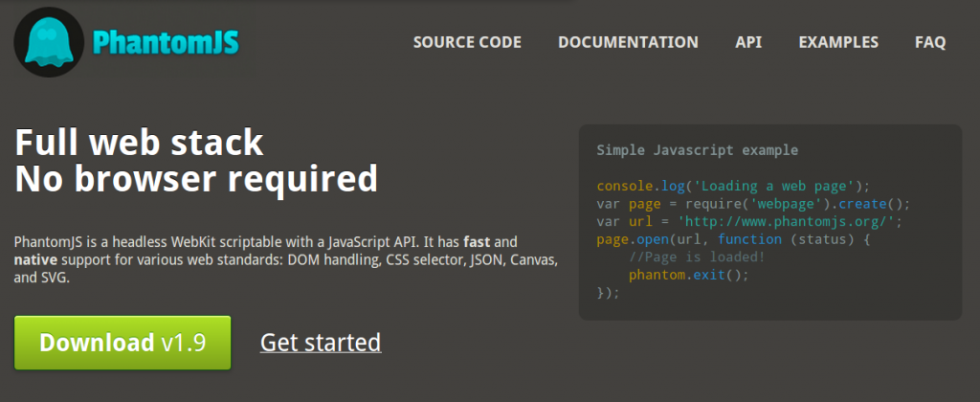Click the PhantomJS ghost logo icon
The width and height of the screenshot is (980, 402).
[x=49, y=42]
